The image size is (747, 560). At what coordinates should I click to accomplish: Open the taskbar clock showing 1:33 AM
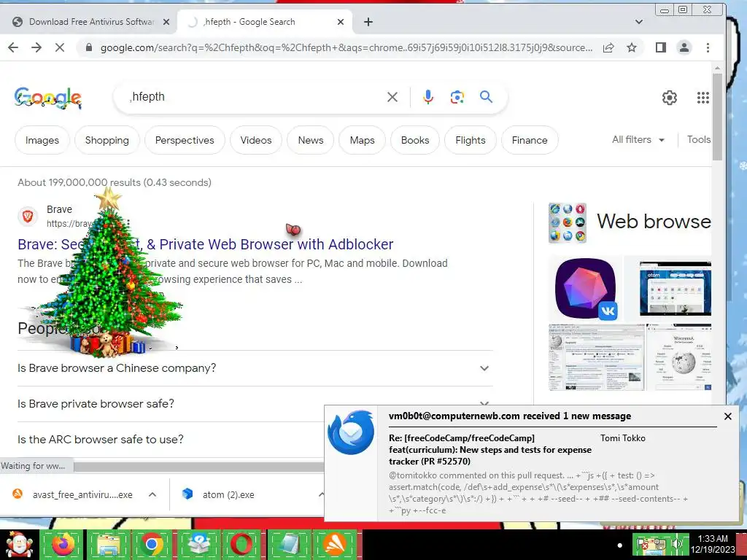[x=713, y=544]
